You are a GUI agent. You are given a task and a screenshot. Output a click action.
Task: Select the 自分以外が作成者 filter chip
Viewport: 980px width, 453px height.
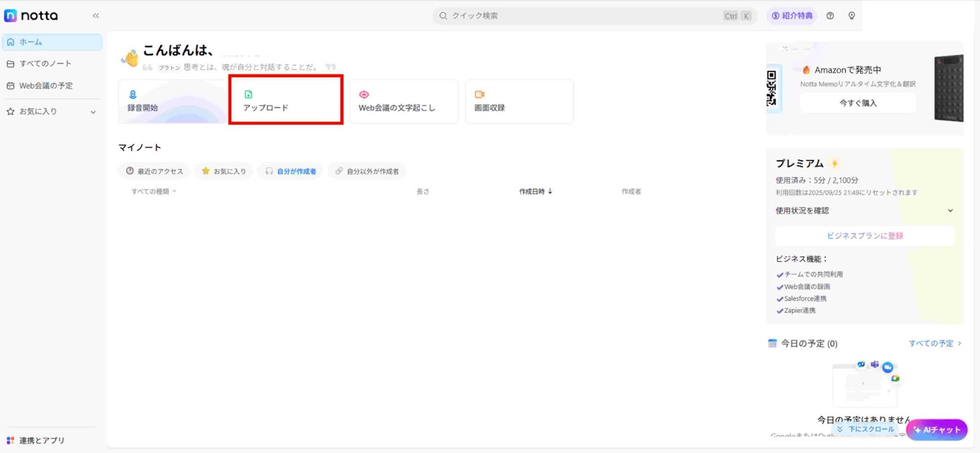pyautogui.click(x=367, y=172)
